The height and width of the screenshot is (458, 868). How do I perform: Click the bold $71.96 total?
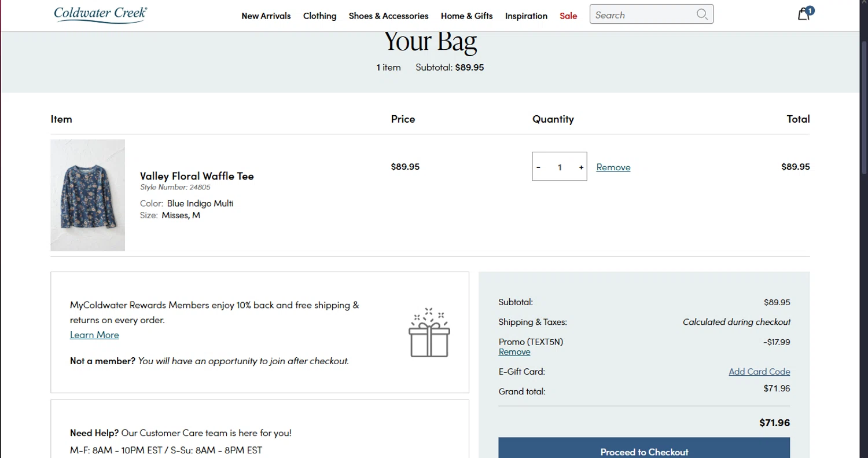click(x=775, y=423)
